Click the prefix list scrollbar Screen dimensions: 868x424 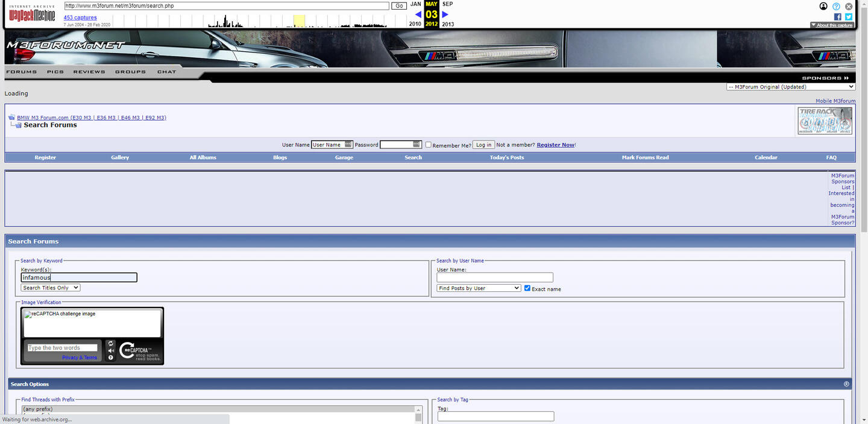click(x=418, y=414)
